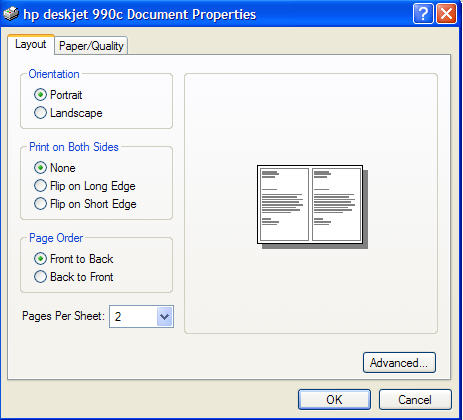Image resolution: width=463 pixels, height=420 pixels.
Task: Open the Advanced settings
Action: pyautogui.click(x=399, y=362)
